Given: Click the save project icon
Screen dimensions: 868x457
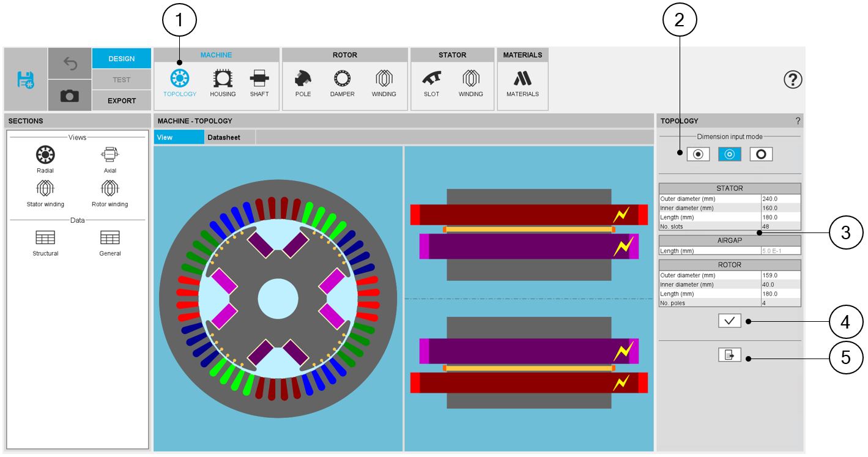Looking at the screenshot, I should [x=26, y=80].
